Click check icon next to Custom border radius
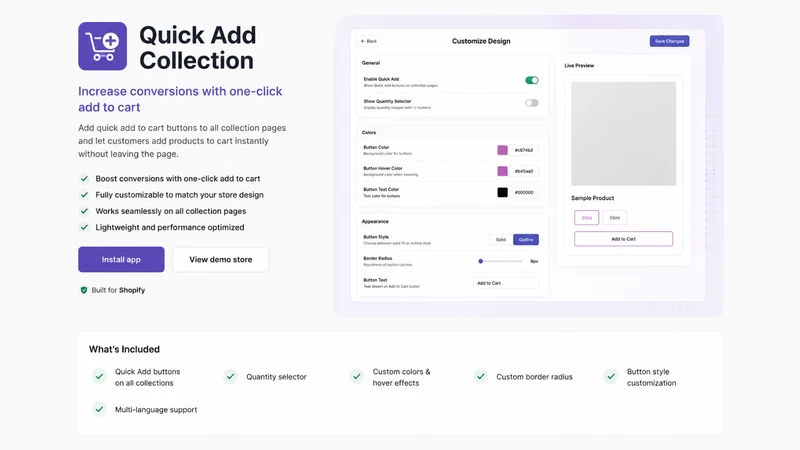The image size is (800, 450). coord(481,377)
